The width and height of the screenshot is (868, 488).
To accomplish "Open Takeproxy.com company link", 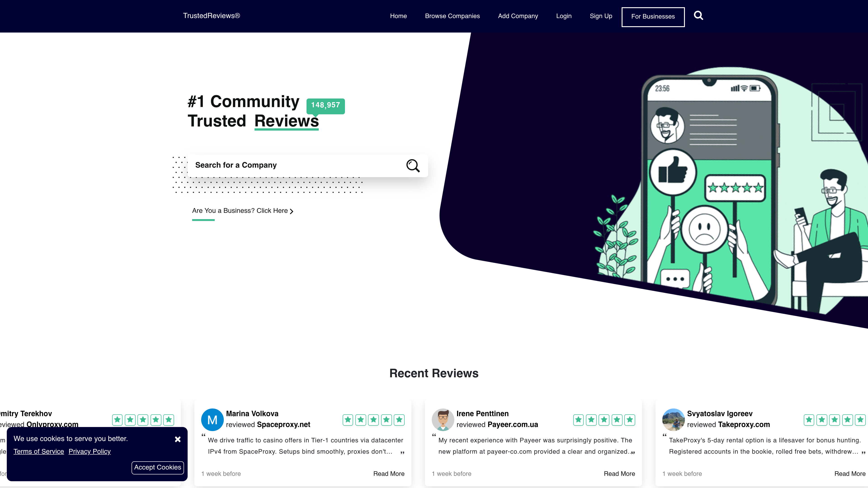I will [x=744, y=424].
